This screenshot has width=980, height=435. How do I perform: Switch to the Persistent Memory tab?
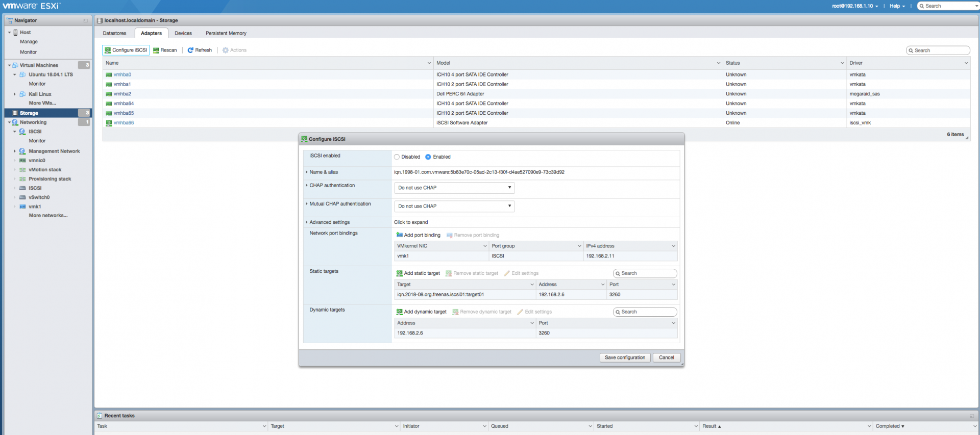pos(226,33)
